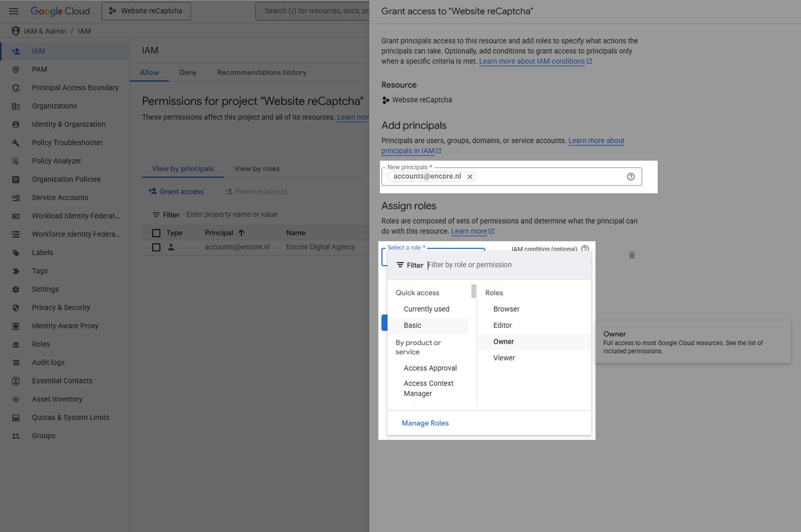The width and height of the screenshot is (801, 532).
Task: Remove accounts@encore.nl chip from New principals
Action: click(470, 176)
